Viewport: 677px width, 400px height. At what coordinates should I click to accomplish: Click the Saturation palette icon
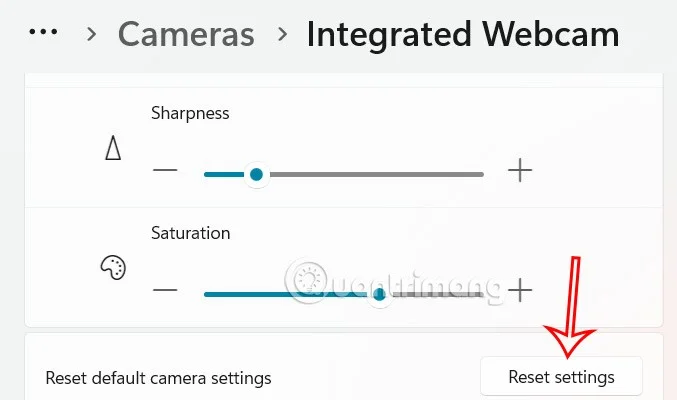coord(113,268)
